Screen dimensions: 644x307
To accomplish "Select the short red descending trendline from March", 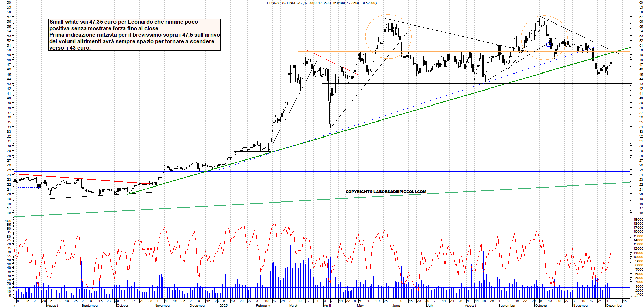I will click(332, 63).
